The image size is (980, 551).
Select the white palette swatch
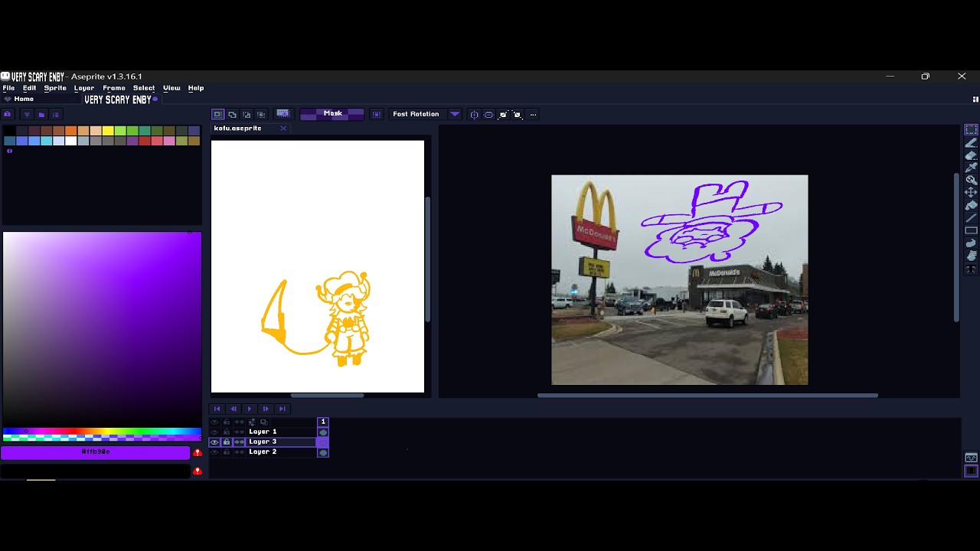[x=71, y=141]
